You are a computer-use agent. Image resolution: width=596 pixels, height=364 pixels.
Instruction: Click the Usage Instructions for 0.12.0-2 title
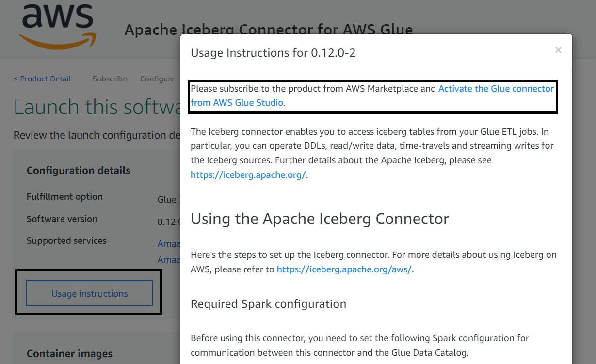pyautogui.click(x=273, y=53)
